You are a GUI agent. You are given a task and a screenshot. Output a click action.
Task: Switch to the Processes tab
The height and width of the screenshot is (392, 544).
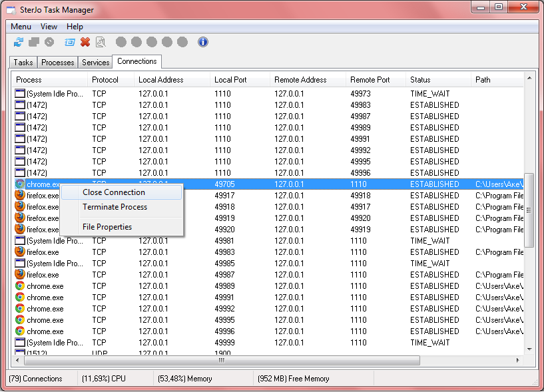pos(57,63)
